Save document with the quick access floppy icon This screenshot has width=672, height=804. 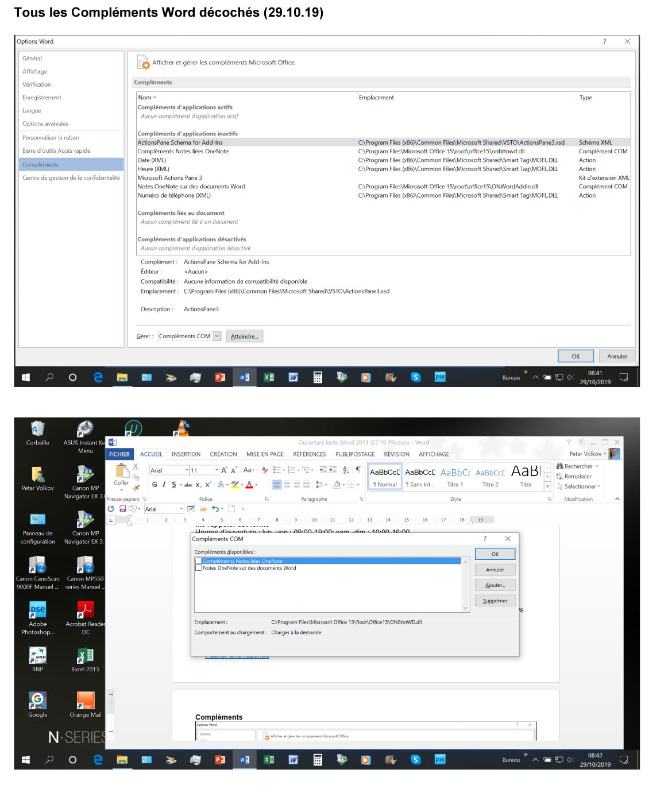(x=122, y=509)
